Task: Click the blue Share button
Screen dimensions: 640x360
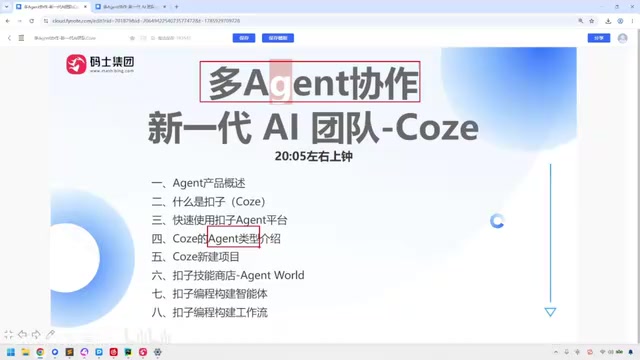Action: (599, 38)
